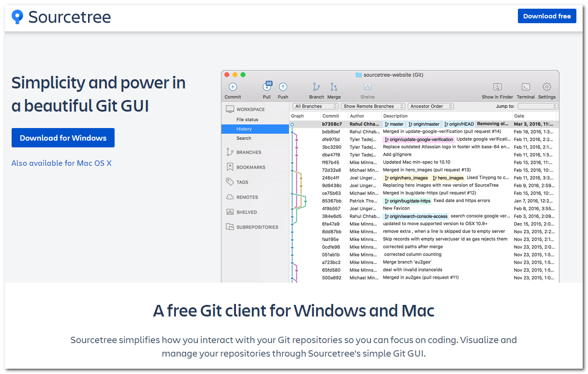Select "Merge branch 'au2gex'" commit
588x374 pixels.
tap(424, 262)
